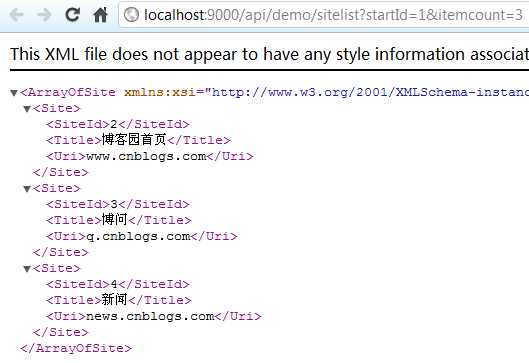529x363 pixels.
Task: Click the Title element 博问
Action: [119, 220]
